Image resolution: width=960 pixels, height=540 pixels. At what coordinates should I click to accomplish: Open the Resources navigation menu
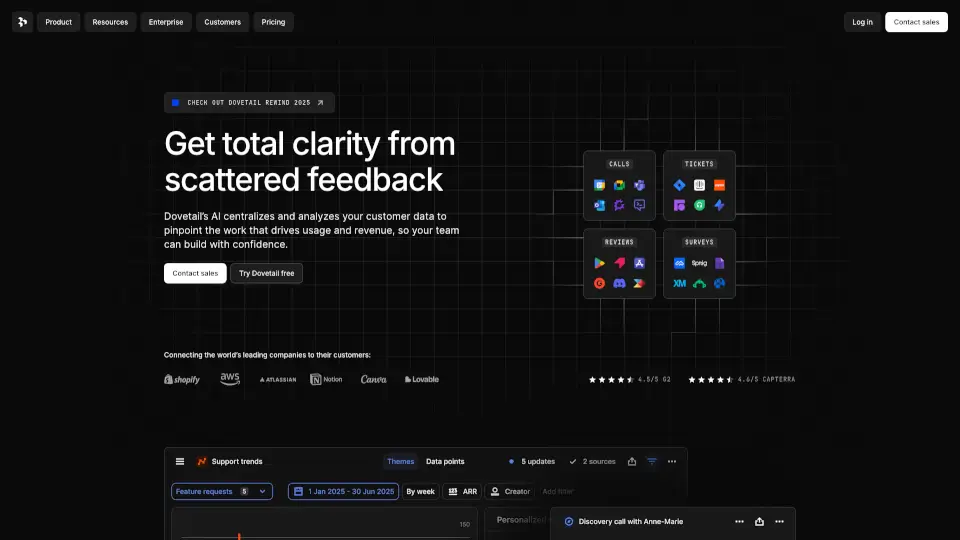point(110,22)
